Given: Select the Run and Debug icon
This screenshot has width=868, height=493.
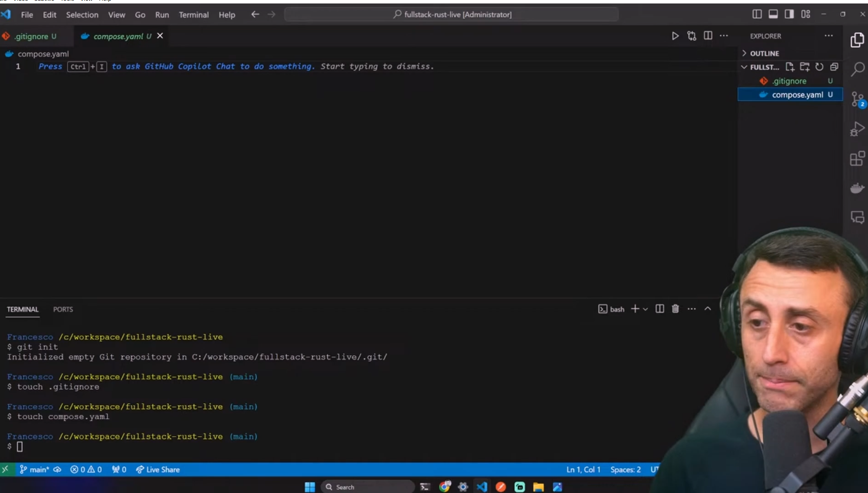Looking at the screenshot, I should 858,129.
